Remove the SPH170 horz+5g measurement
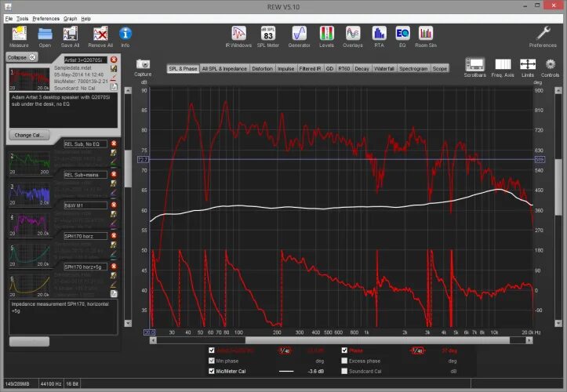This screenshot has width=567, height=392. pyautogui.click(x=114, y=267)
